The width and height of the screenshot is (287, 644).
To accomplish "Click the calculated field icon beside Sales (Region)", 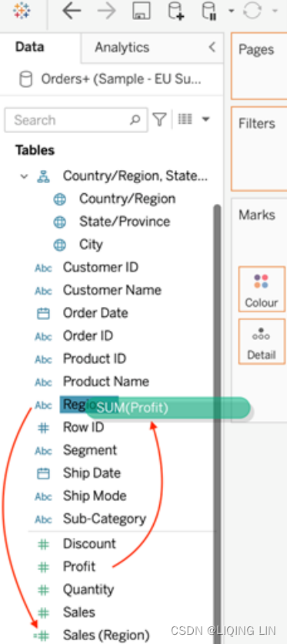I will pyautogui.click(x=42, y=636).
